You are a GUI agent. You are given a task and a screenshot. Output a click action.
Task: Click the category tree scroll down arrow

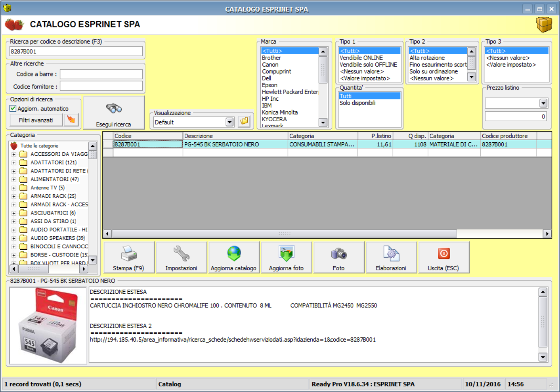point(93,260)
